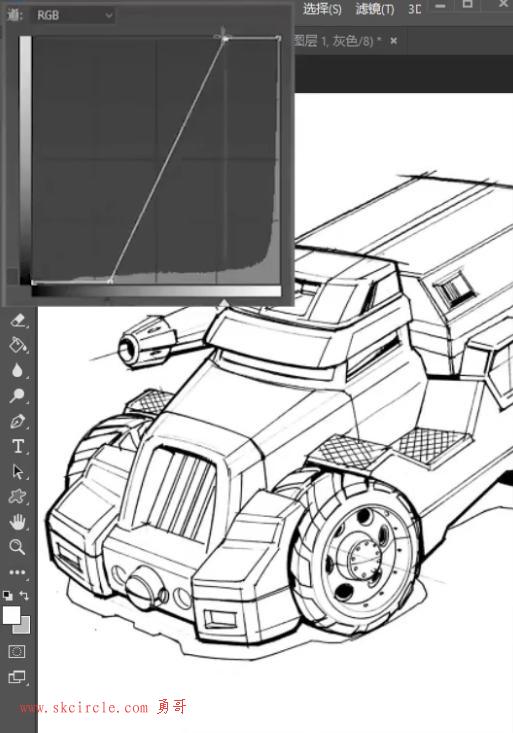Reset to default black and white colors

[x=7, y=596]
